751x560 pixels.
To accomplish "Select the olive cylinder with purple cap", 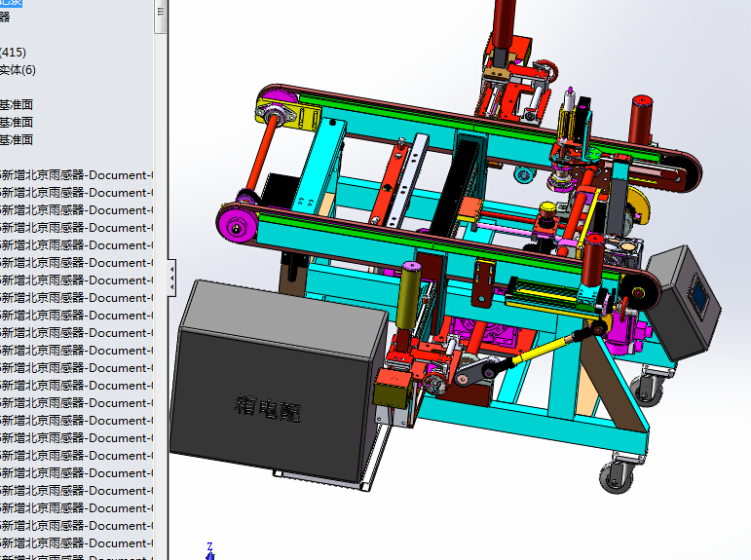I will (x=409, y=296).
